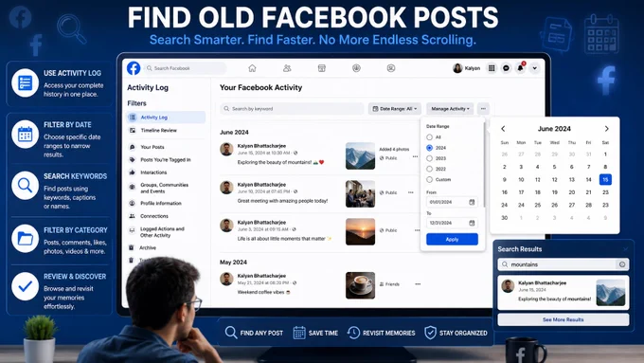Expand the account arrow menu
This screenshot has height=363, width=644.
pyautogui.click(x=534, y=68)
